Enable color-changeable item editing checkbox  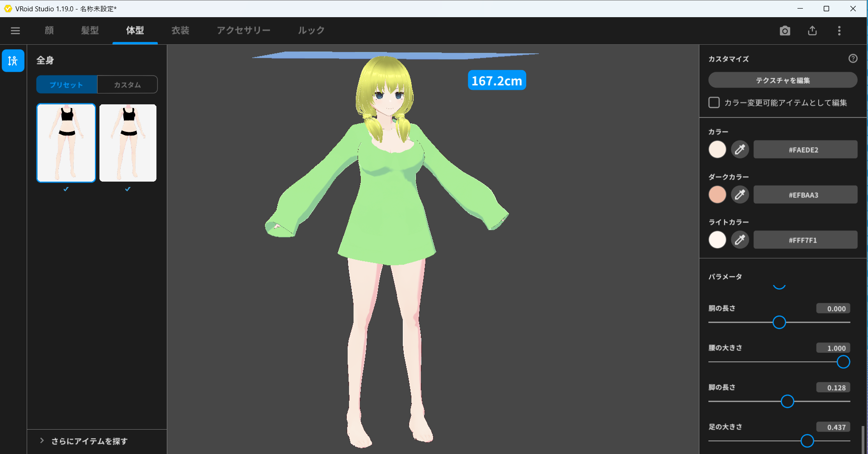pyautogui.click(x=714, y=103)
